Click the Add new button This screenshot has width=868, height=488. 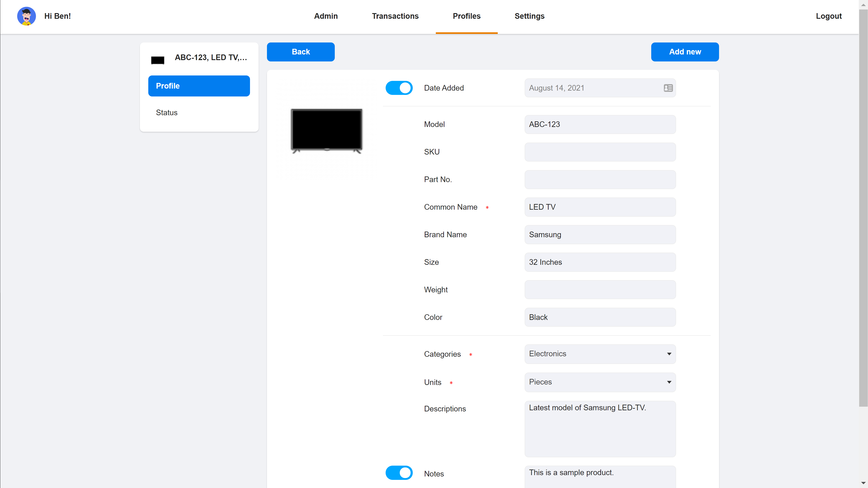[x=685, y=52]
